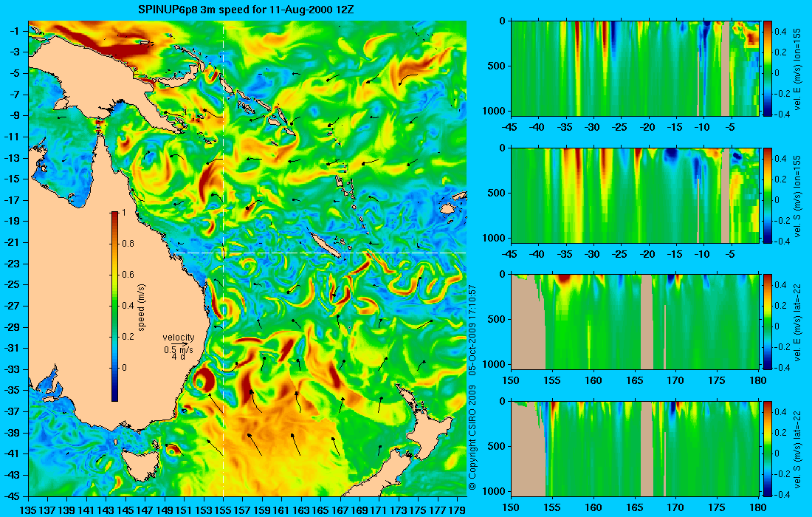Viewport: 812px width, 517px height.
Task: Click the colorbar beside the vel. E lat=-22 panel
Action: 768,322
